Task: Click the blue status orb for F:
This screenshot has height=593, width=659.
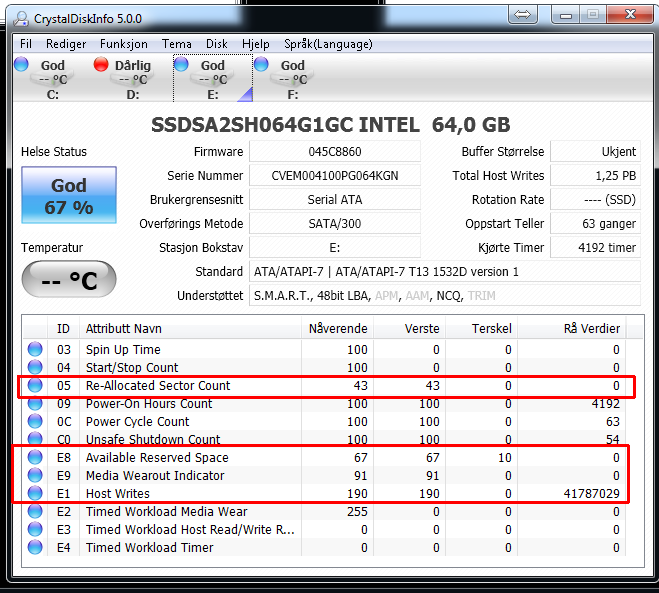Action: [261, 64]
